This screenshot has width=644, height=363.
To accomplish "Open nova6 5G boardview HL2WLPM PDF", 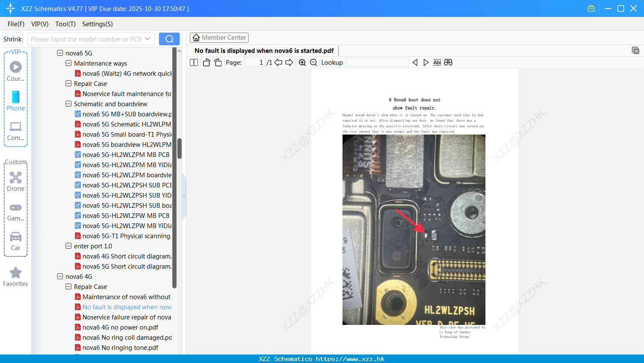I will coord(123,145).
